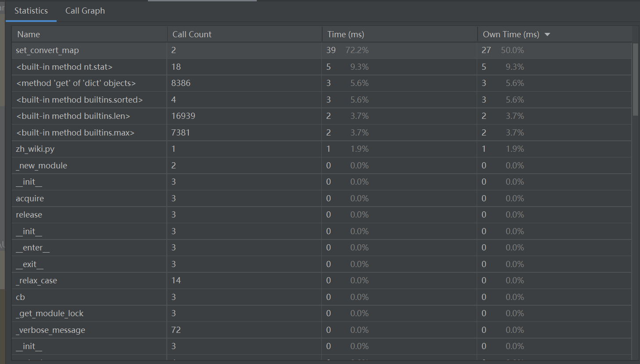Select the built-in method nt.stat row

(64, 67)
